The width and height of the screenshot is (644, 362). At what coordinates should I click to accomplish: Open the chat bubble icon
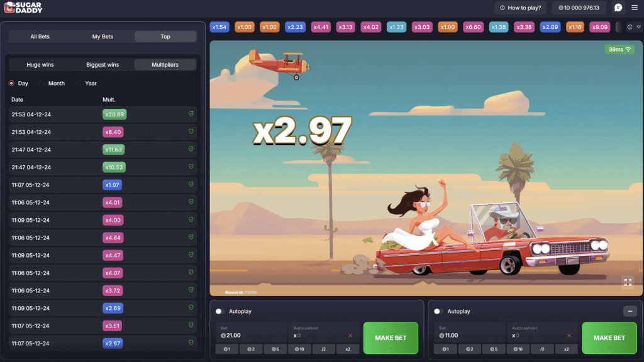(618, 8)
